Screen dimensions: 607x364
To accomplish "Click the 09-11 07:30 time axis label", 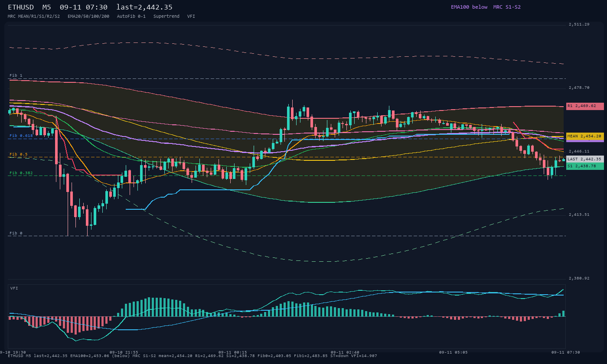I will 566,352.
